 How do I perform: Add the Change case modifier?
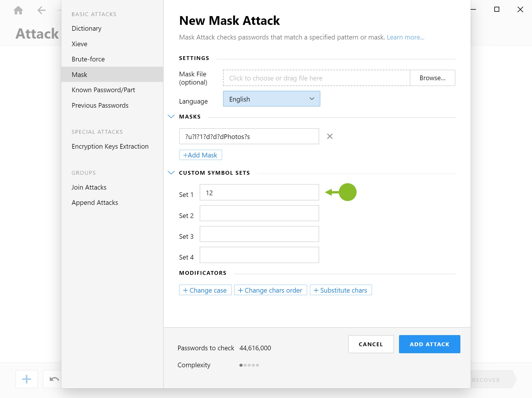[x=205, y=290]
